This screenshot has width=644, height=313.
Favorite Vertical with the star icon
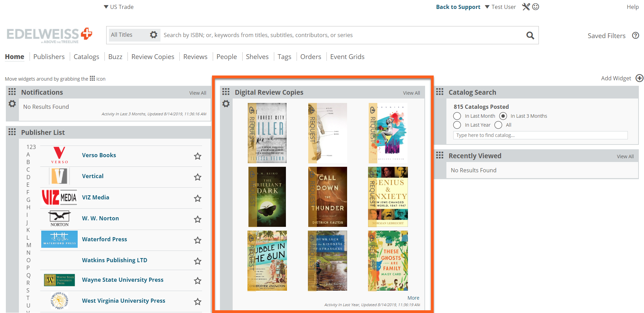(198, 177)
